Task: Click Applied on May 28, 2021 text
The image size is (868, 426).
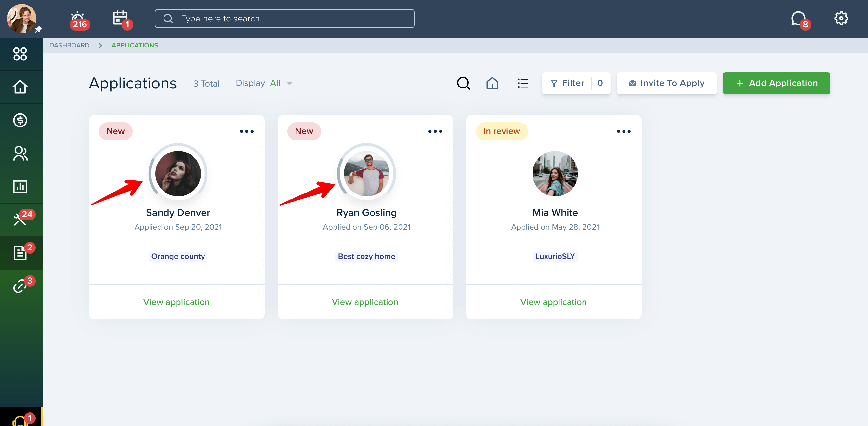Action: 555,227
